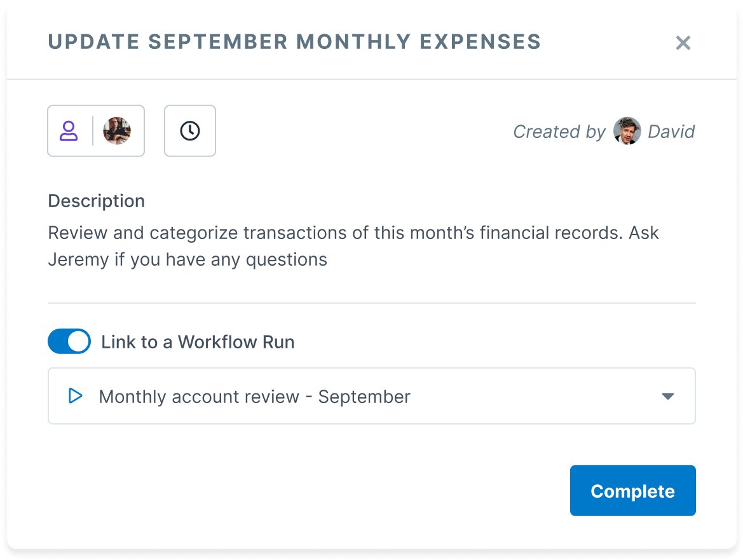Expand the workflow run dropdown arrow
The height and width of the screenshot is (560, 743).
pyautogui.click(x=667, y=396)
